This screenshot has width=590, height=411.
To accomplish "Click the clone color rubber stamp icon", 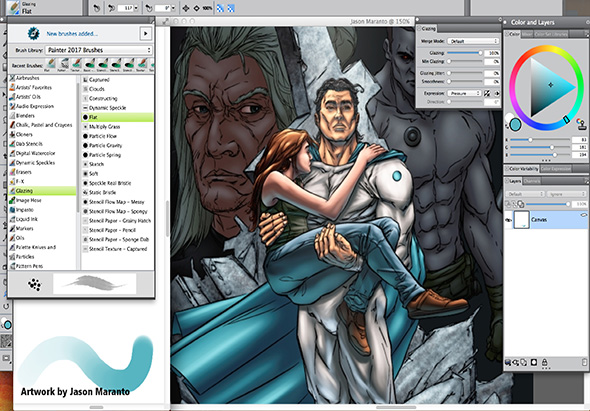I will coord(581,124).
